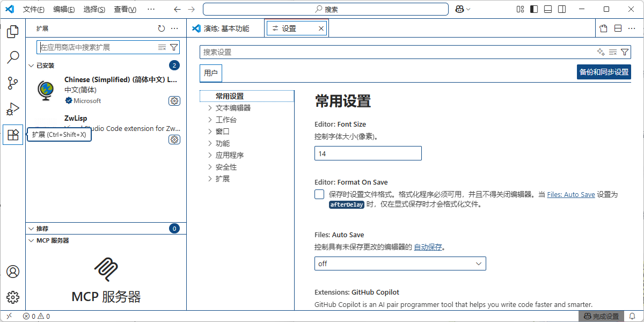644x322 pixels.
Task: Open Files Auto Save dropdown
Action: click(400, 264)
